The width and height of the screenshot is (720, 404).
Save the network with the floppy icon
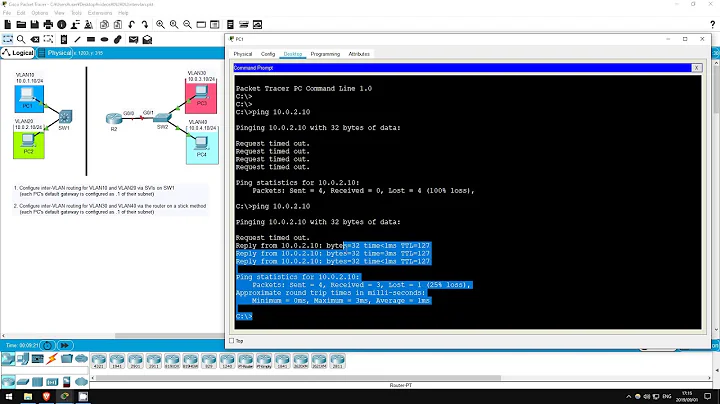(x=34, y=25)
